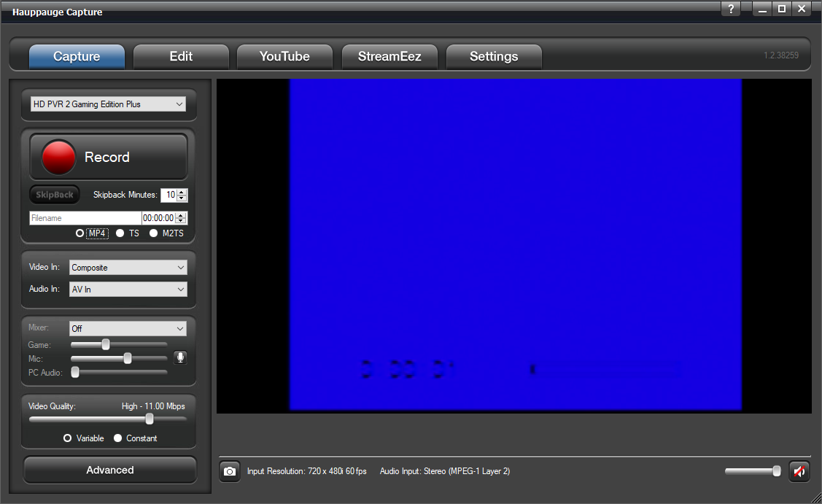This screenshot has height=504, width=822.
Task: Select the MP4 format radio button
Action: [80, 233]
